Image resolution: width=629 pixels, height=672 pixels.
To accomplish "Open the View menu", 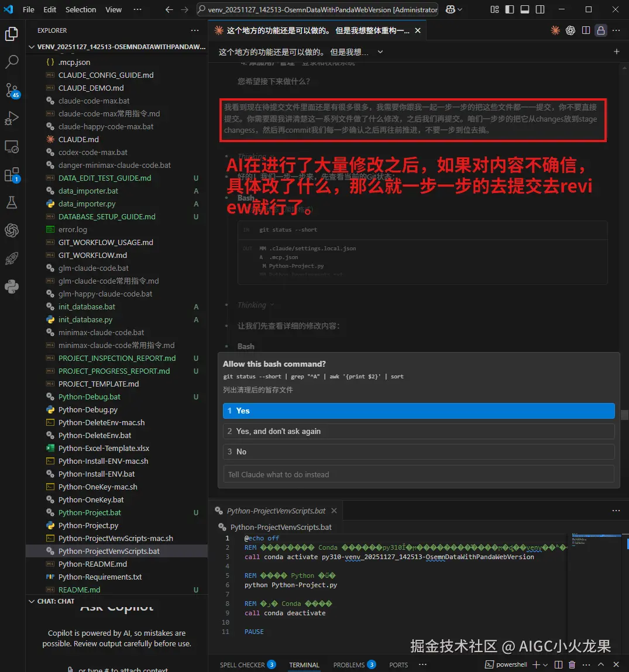I will [114, 9].
